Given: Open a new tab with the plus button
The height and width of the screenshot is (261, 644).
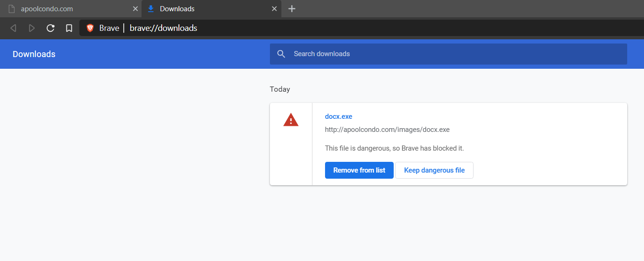Looking at the screenshot, I should [x=292, y=9].
